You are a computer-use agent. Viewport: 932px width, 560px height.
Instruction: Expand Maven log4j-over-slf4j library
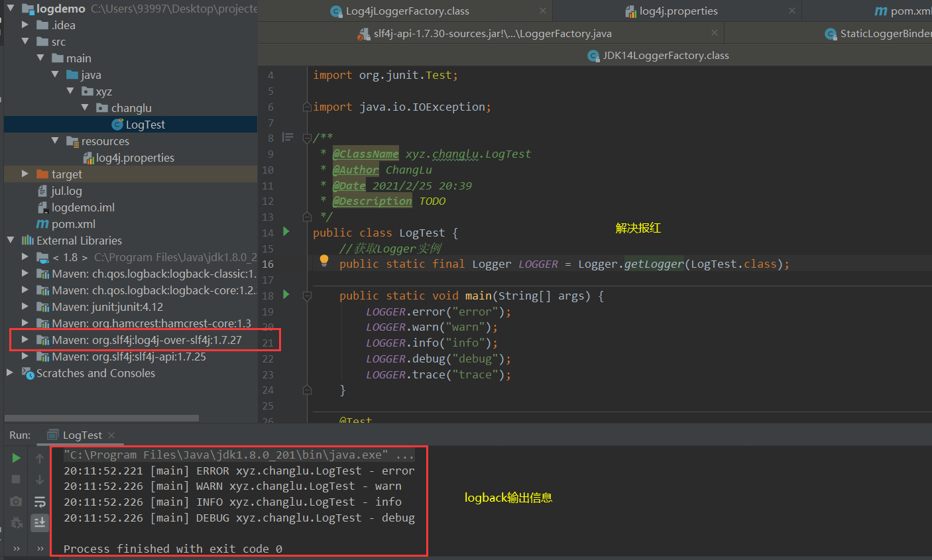click(x=25, y=339)
